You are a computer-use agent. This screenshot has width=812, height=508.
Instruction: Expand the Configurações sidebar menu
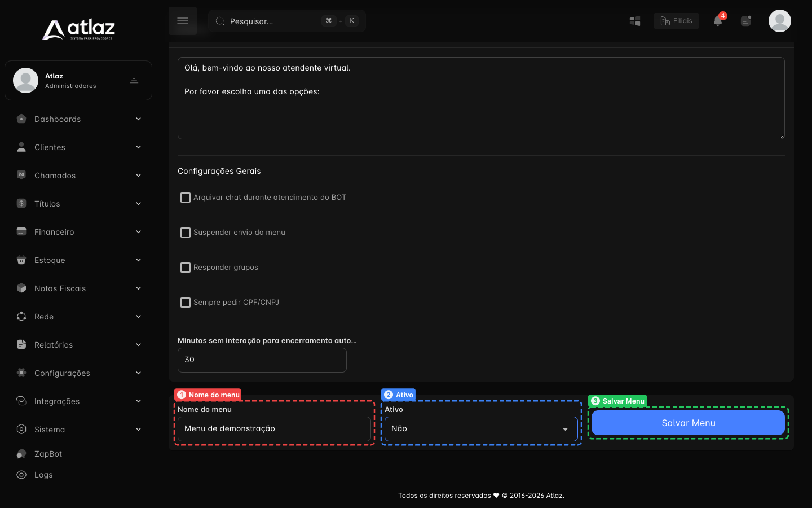78,373
